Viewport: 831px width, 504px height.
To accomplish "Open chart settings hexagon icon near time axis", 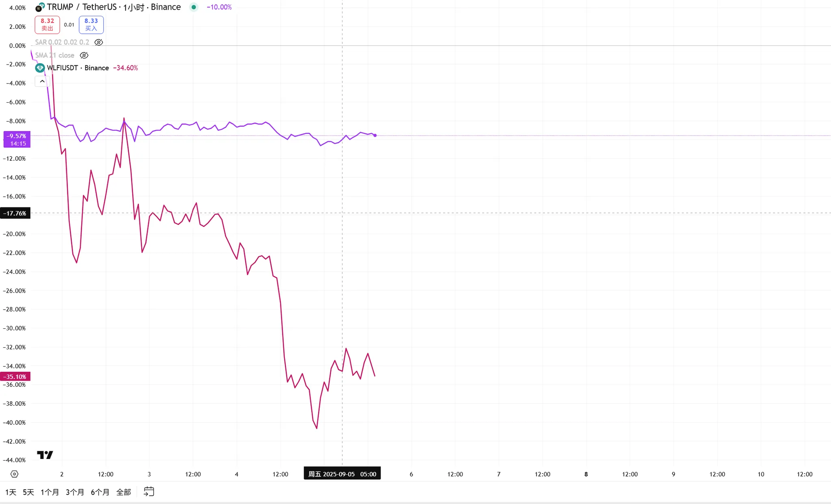I will click(14, 474).
